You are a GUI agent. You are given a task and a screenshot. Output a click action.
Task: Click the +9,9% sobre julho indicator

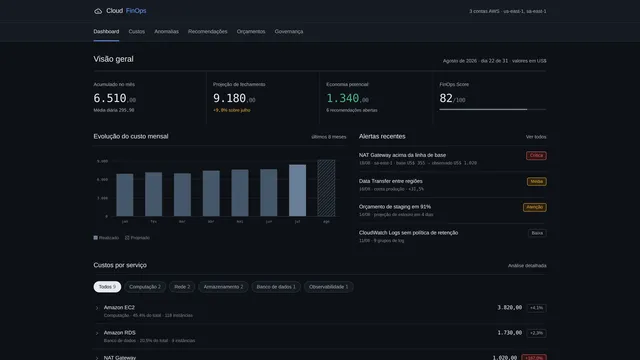point(232,110)
